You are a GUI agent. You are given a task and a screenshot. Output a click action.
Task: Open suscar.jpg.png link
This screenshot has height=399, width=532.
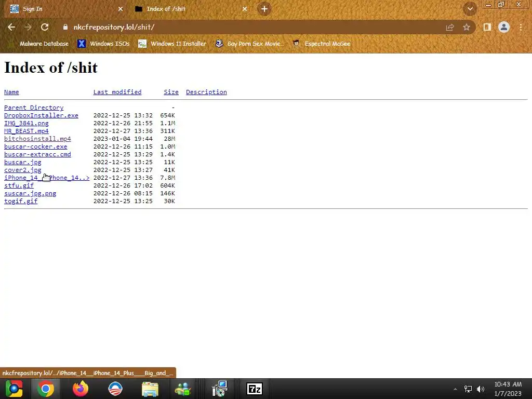coord(30,193)
